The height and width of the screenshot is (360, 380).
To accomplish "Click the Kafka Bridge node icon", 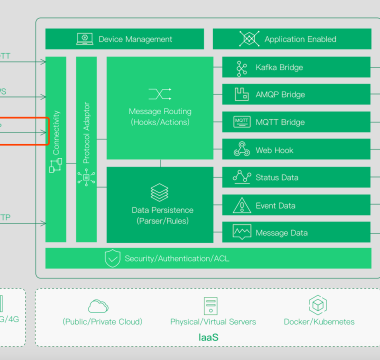I will [x=242, y=69].
